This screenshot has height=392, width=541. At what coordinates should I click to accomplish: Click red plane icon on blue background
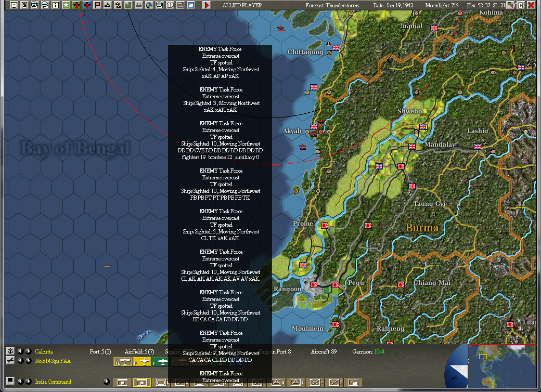(86, 5)
